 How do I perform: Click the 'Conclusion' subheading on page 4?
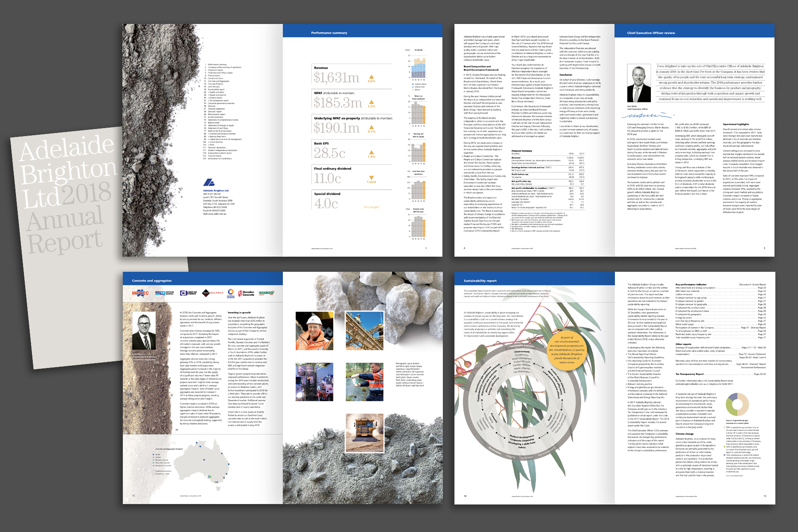click(x=566, y=75)
